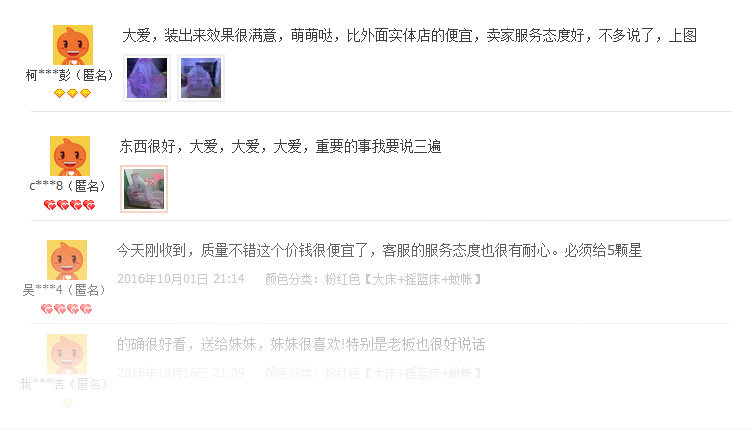This screenshot has height=430, width=750.
Task: Click the review text starting with 大爱，装出来效果
Action: click(x=409, y=35)
